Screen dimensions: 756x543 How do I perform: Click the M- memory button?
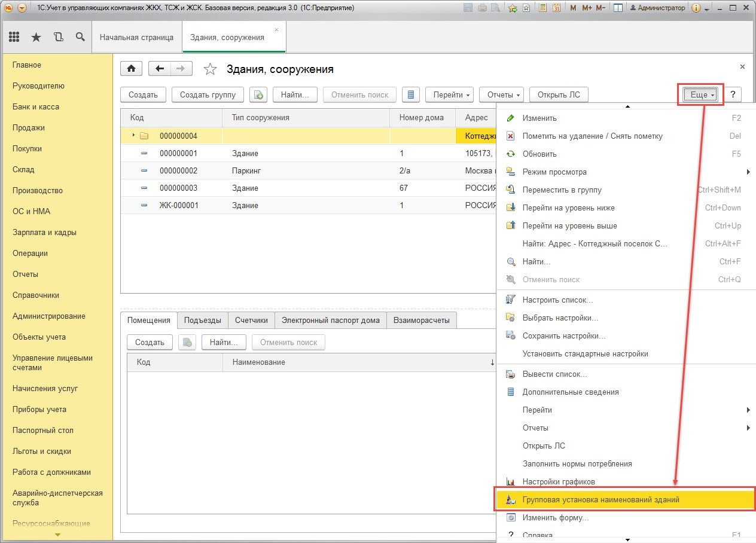click(600, 8)
